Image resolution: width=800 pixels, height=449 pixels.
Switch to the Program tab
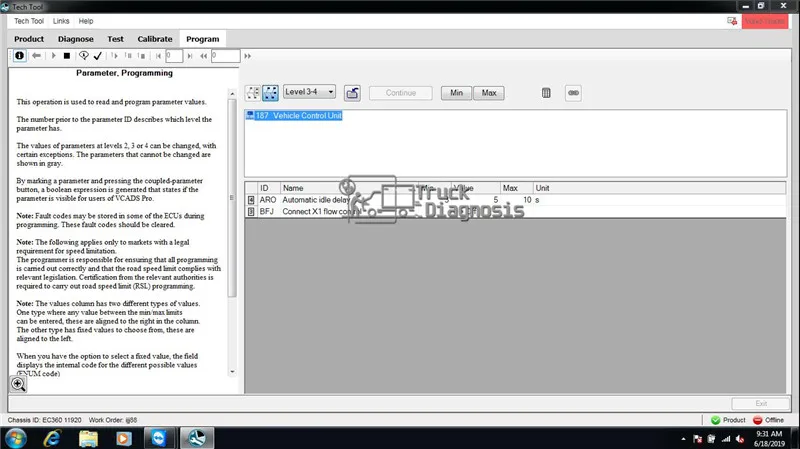click(x=203, y=39)
